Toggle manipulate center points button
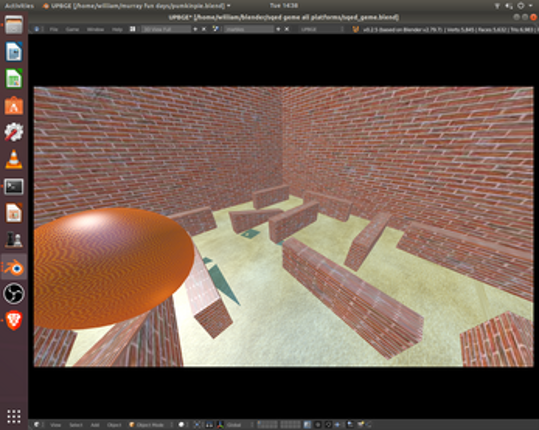Screen dimensions: 539x430 (x=209, y=425)
